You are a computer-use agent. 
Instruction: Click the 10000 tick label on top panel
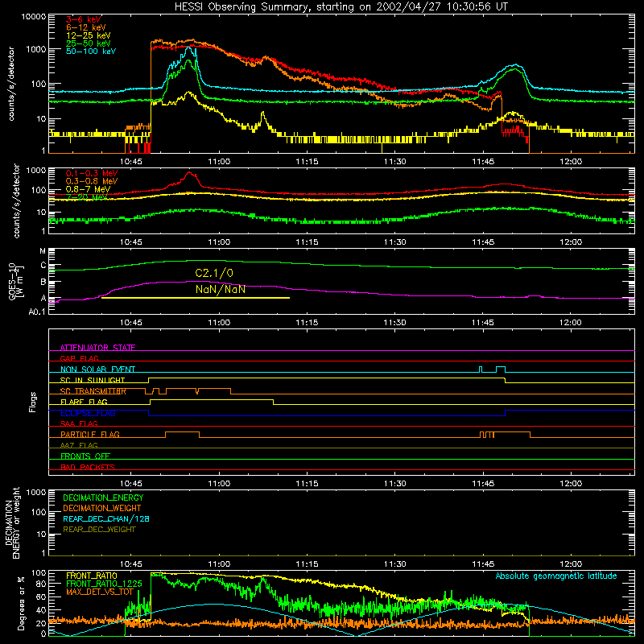(x=34, y=16)
